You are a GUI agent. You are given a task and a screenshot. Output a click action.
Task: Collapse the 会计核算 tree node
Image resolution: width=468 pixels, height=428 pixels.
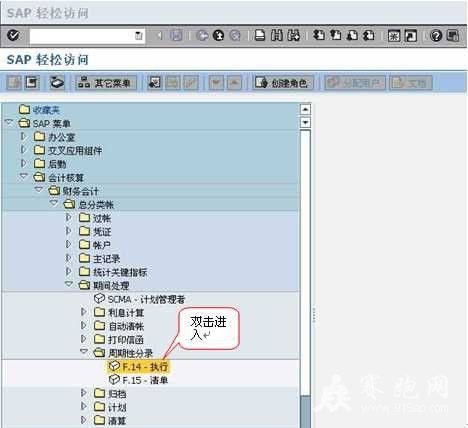pos(23,176)
